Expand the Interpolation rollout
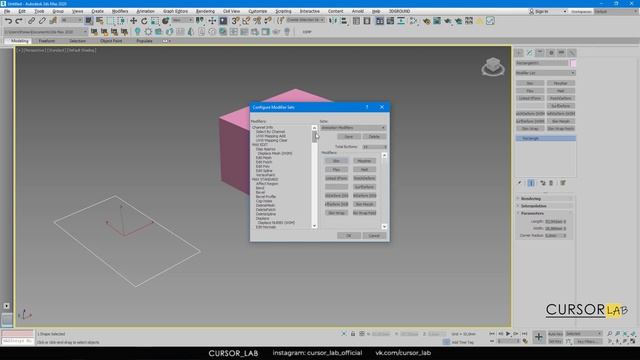 (x=544, y=206)
